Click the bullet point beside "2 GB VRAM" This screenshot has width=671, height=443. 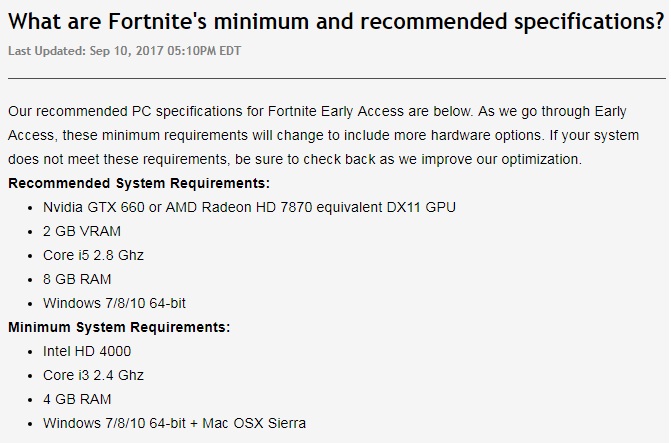coord(30,232)
